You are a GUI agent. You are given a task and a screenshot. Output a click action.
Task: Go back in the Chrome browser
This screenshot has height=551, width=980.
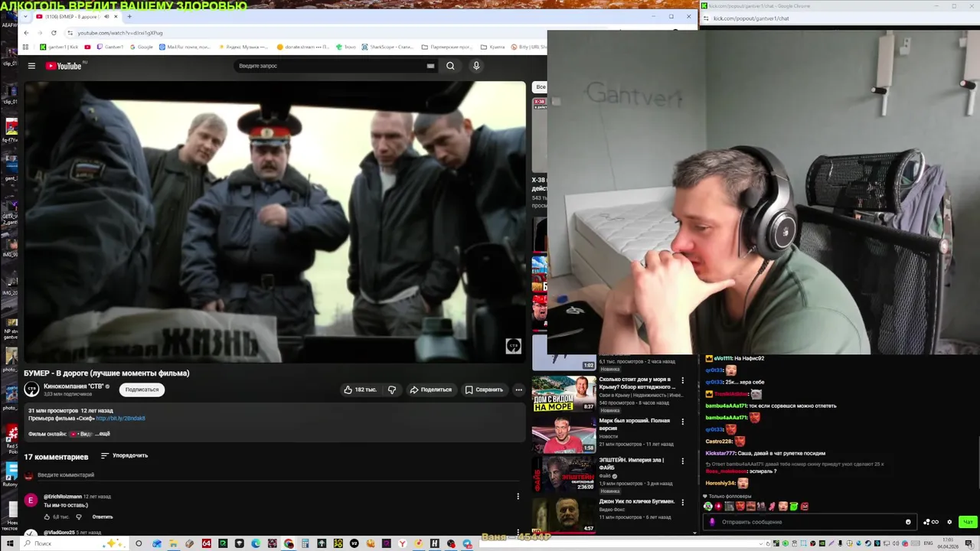26,33
